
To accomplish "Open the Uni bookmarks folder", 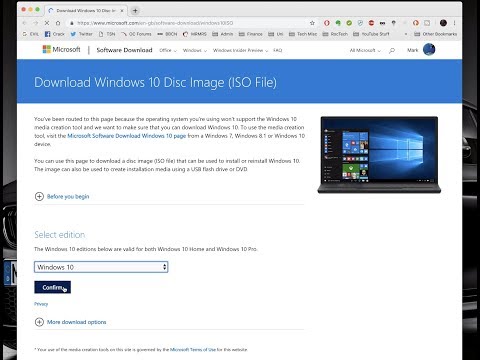I will click(276, 34).
